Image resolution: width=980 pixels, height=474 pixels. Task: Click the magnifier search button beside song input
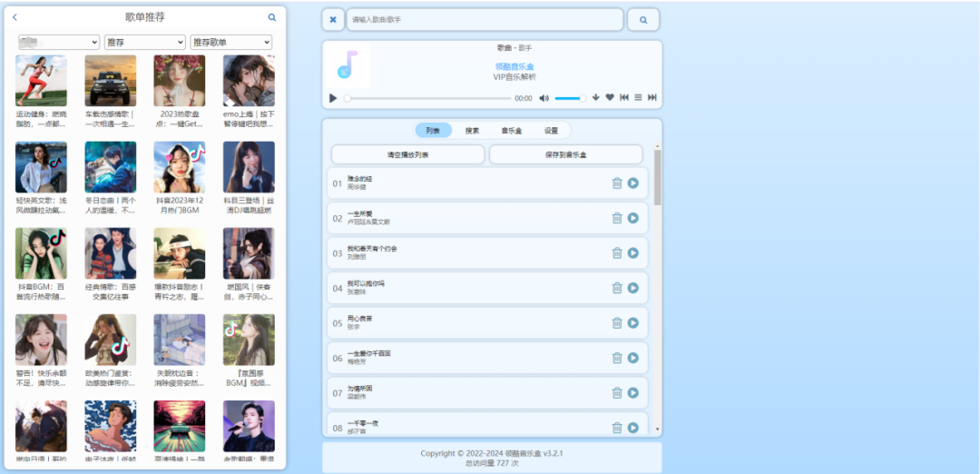click(643, 20)
